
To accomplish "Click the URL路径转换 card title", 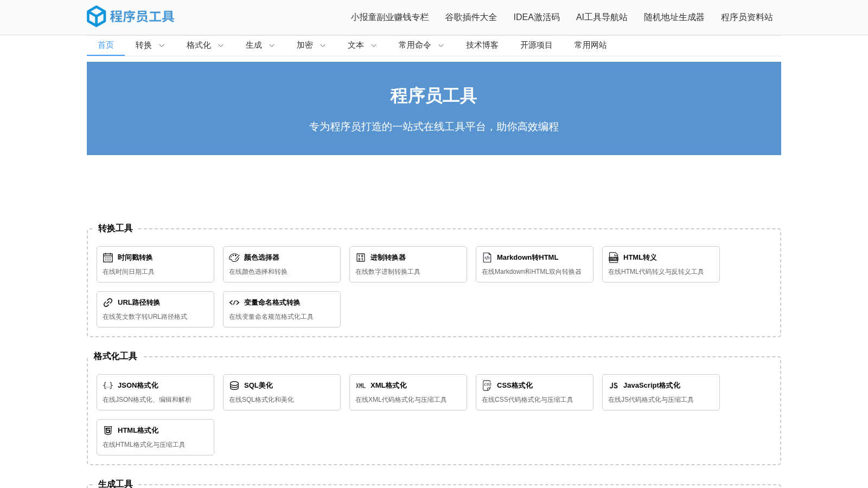I will click(139, 303).
